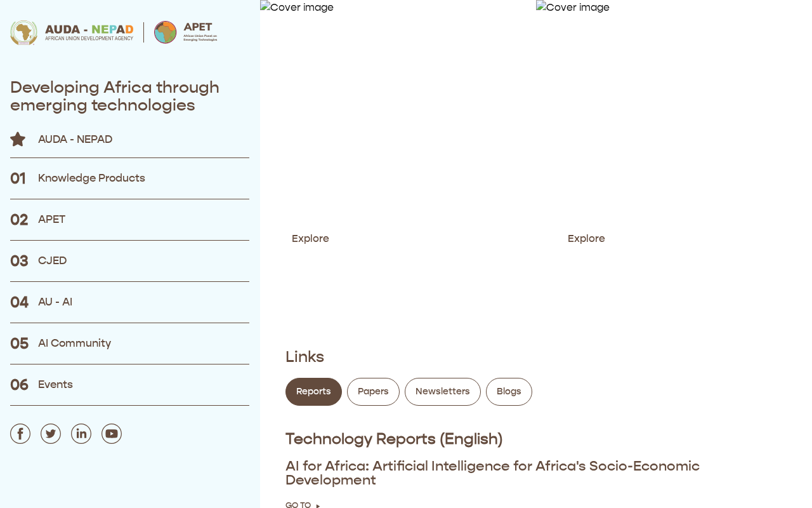Click the right Explore link
The image size is (812, 508).
coord(586,239)
